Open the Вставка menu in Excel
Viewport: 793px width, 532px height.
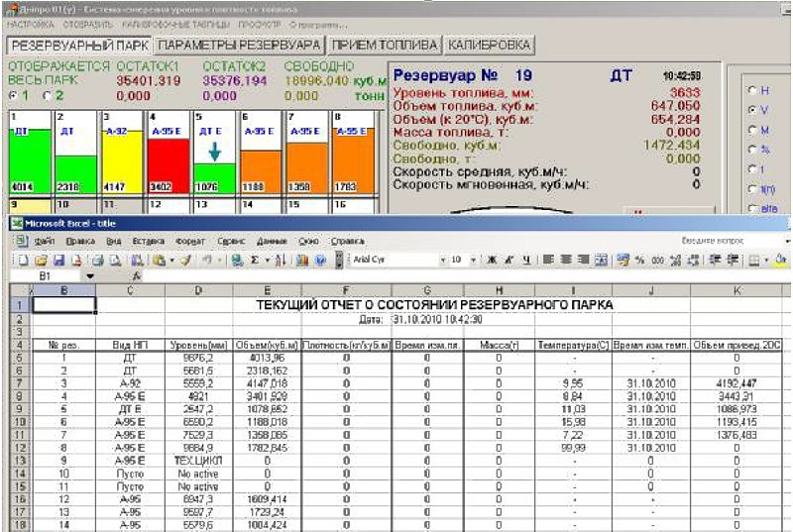[148, 242]
